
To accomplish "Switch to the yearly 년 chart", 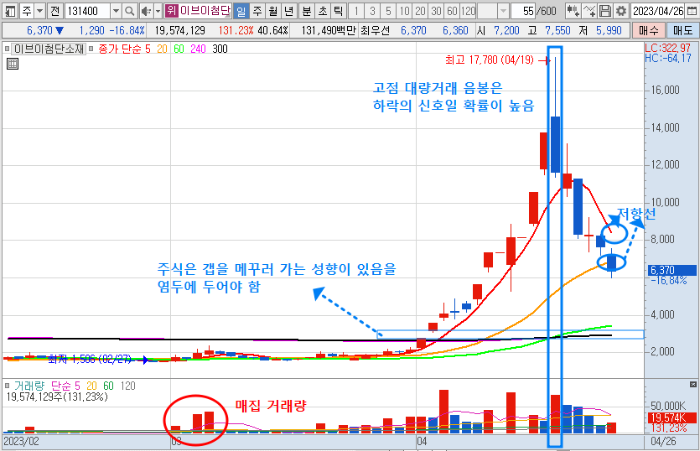I will [289, 11].
